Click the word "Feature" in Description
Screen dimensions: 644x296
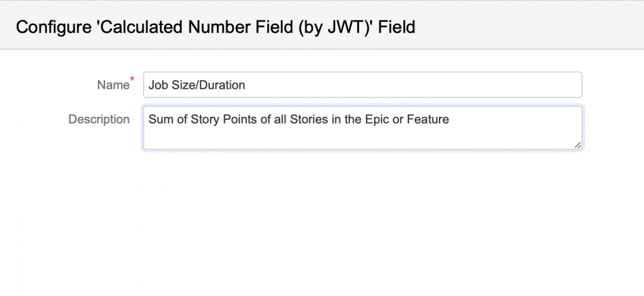428,119
